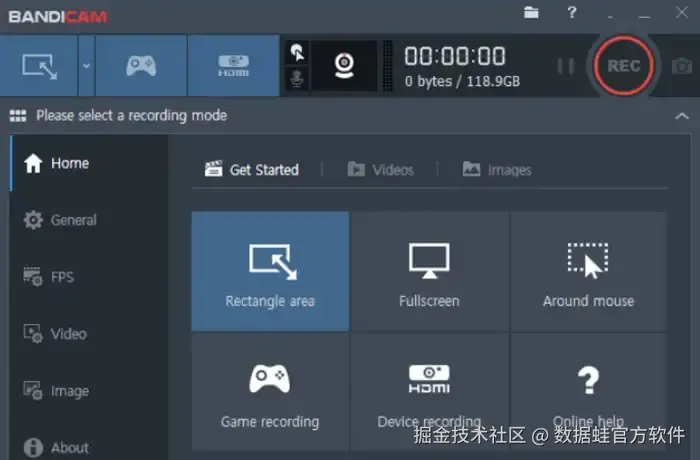The height and width of the screenshot is (460, 700).
Task: Choose the Around mouse tile
Action: pyautogui.click(x=588, y=272)
